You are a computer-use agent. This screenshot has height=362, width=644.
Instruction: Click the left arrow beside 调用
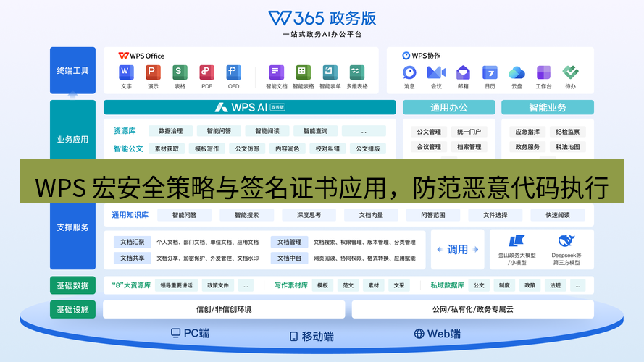tap(440, 250)
